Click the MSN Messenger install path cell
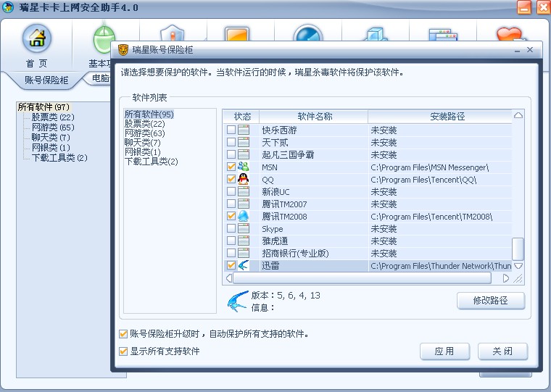551x392 pixels. point(439,167)
